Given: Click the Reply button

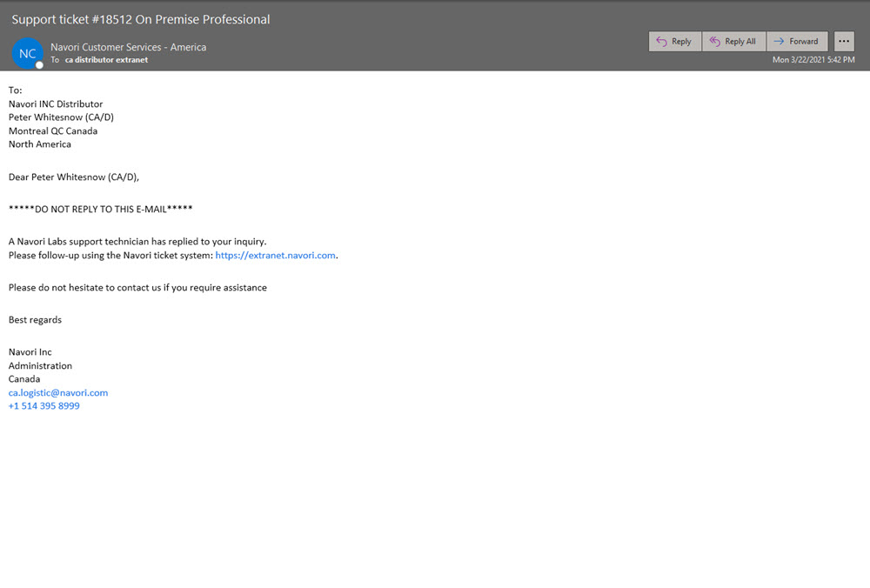Looking at the screenshot, I should [x=674, y=42].
